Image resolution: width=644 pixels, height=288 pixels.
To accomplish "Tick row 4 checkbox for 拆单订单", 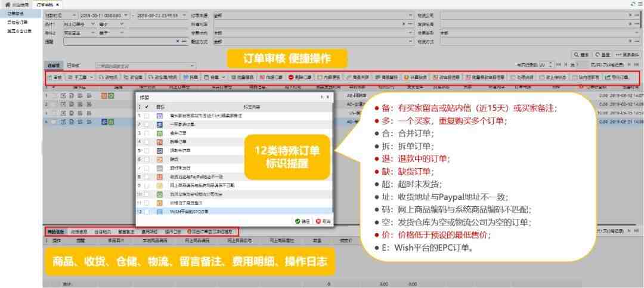I will pos(147,142).
